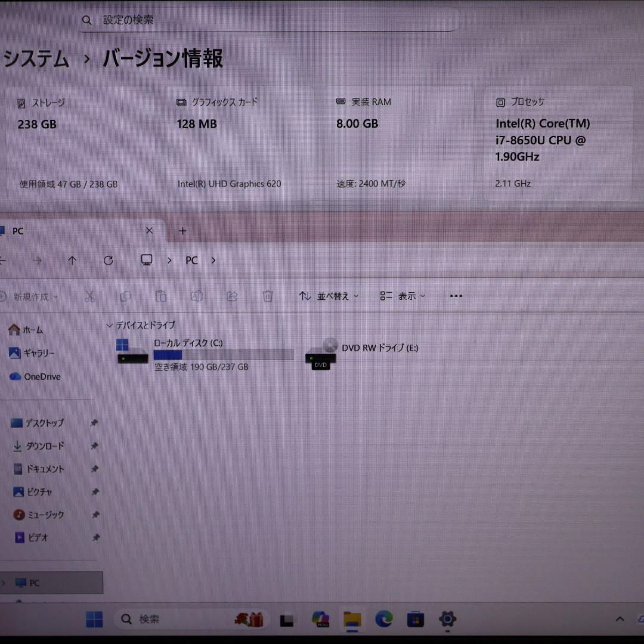Open Microsoft Edge from the taskbar

click(x=384, y=620)
